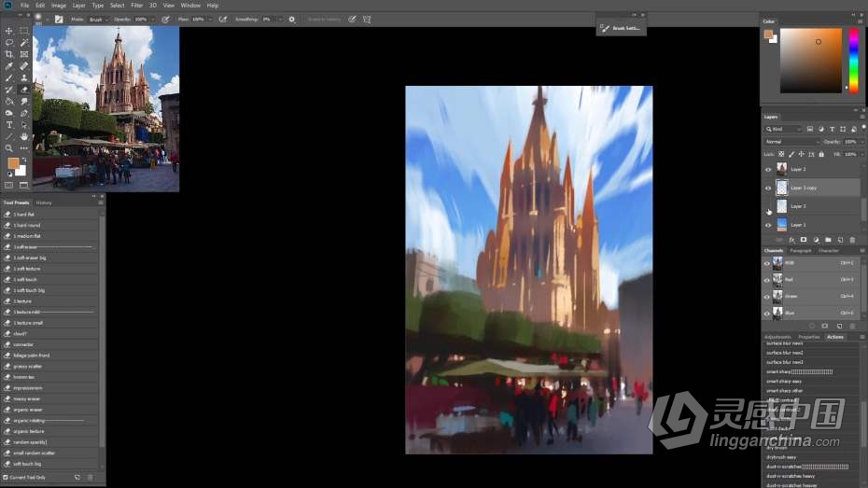The width and height of the screenshot is (868, 488).
Task: Toggle pressure for opacity
Action: (x=165, y=20)
